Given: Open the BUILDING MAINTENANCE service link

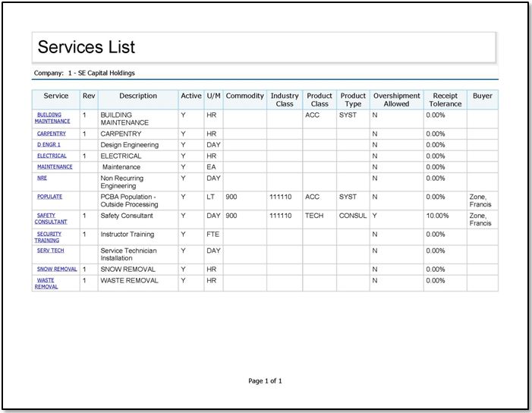Looking at the screenshot, I should point(52,118).
